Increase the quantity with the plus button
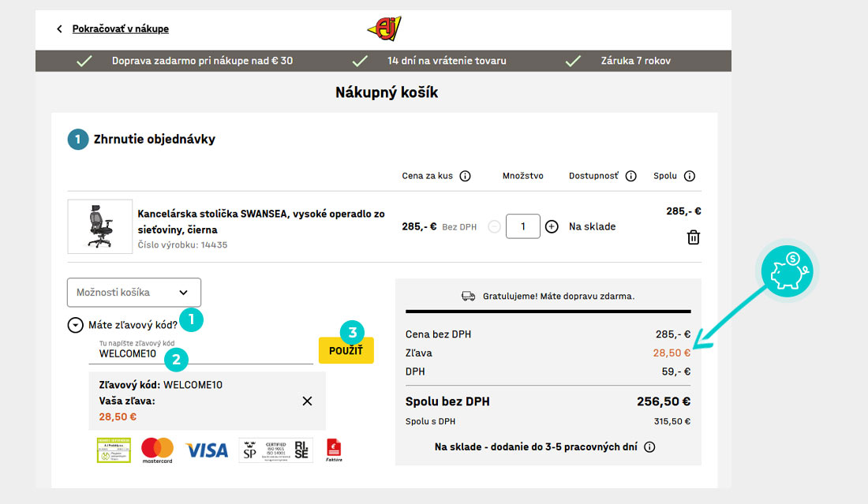Image resolution: width=868 pixels, height=504 pixels. [552, 226]
